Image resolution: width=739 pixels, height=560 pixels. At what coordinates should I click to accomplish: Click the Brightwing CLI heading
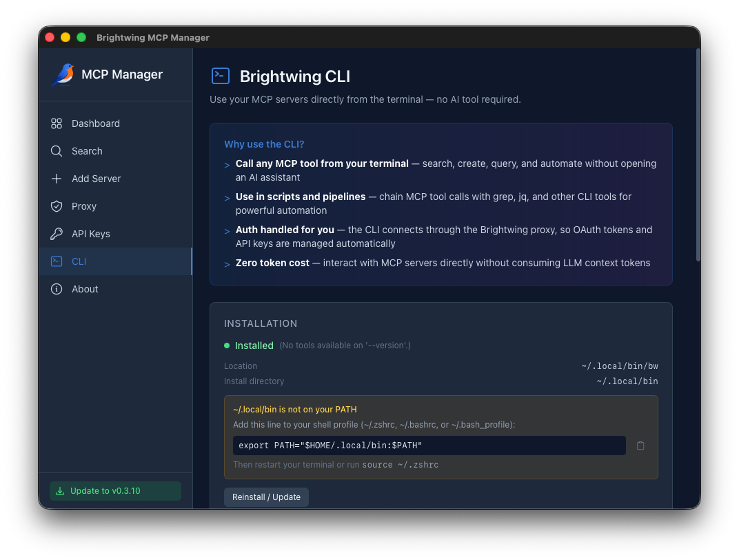tap(295, 77)
